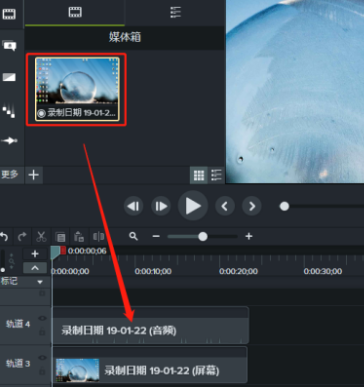Open the Annotations panel in the sidebar
The width and height of the screenshot is (364, 387).
[9, 45]
